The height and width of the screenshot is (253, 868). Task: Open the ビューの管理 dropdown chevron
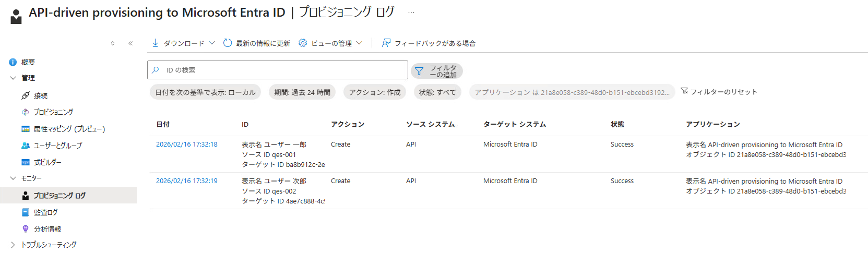click(x=359, y=43)
